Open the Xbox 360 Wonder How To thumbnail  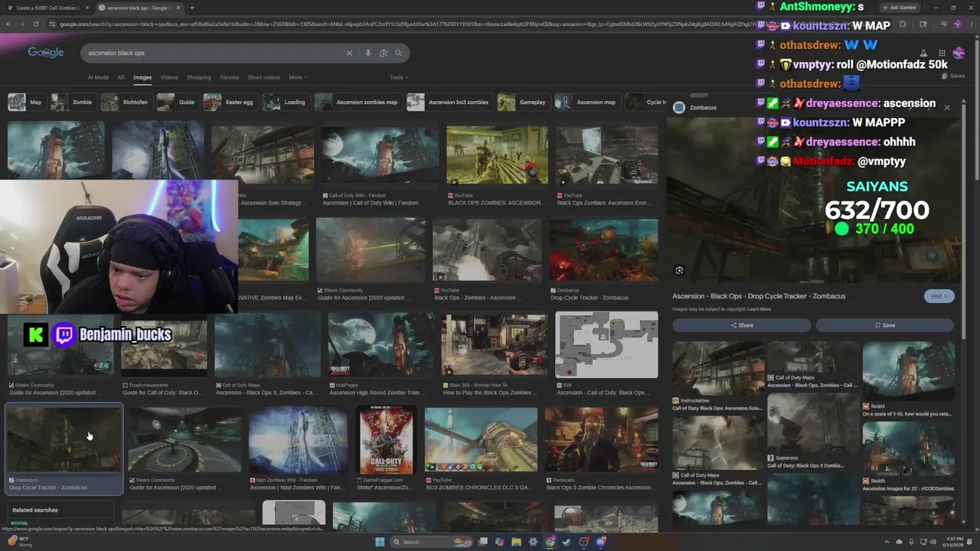495,344
